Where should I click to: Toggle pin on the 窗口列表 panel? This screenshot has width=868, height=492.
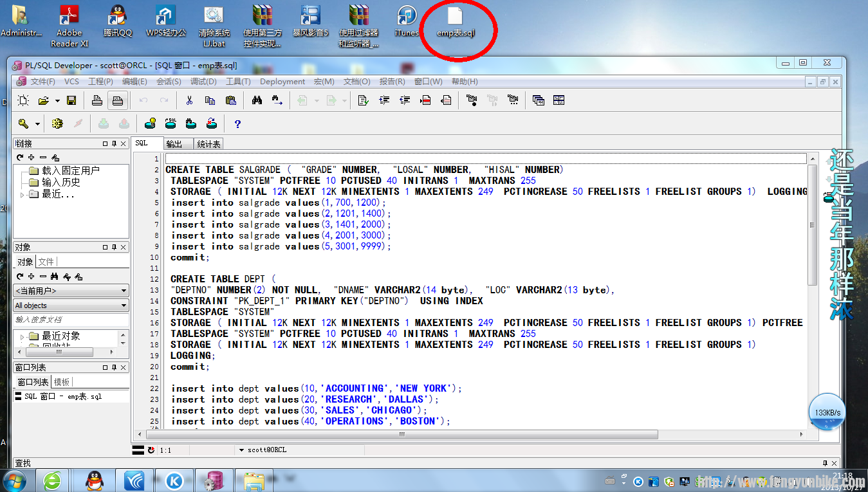(114, 367)
